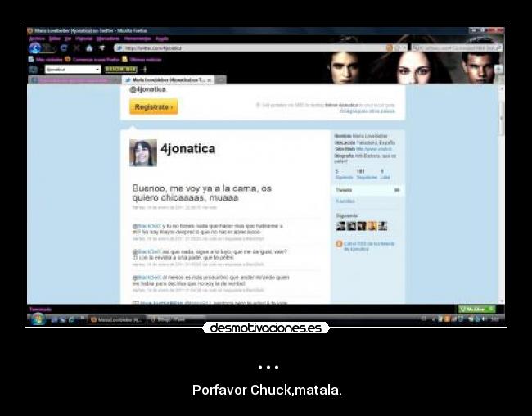Click the yellow Regístrate button
Image resolution: width=532 pixels, height=416 pixels.
[153, 107]
